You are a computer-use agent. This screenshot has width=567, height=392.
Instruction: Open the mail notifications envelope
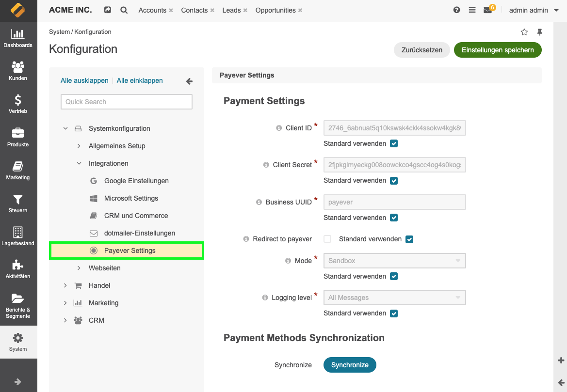pyautogui.click(x=488, y=10)
